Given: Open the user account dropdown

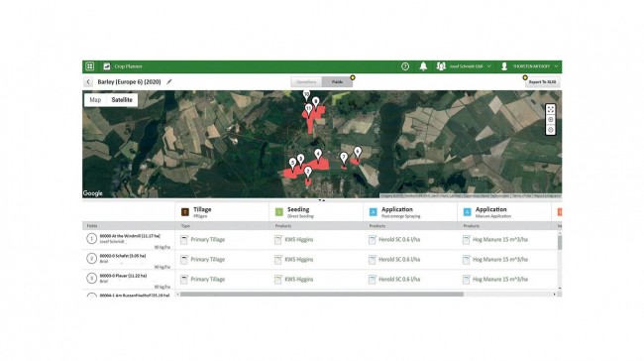Looking at the screenshot, I should (530, 66).
